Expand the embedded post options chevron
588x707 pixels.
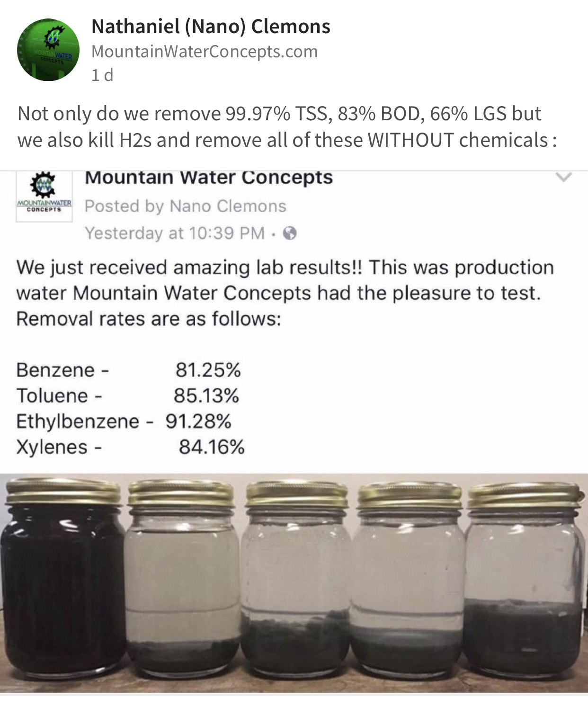point(563,178)
